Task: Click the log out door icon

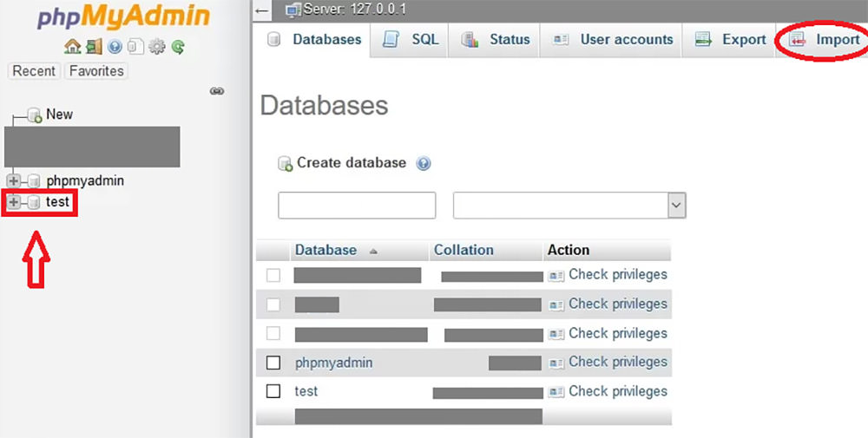Action: (x=94, y=47)
